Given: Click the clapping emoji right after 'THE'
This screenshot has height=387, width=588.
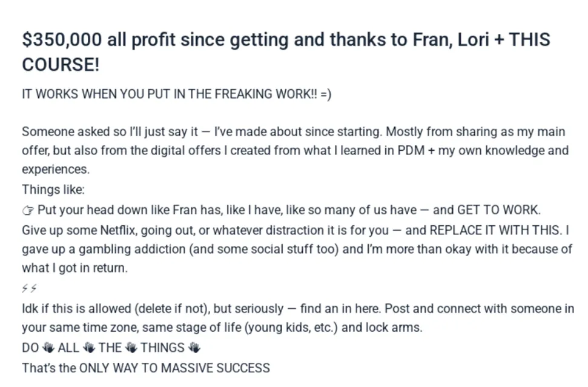Looking at the screenshot, I should point(131,348).
